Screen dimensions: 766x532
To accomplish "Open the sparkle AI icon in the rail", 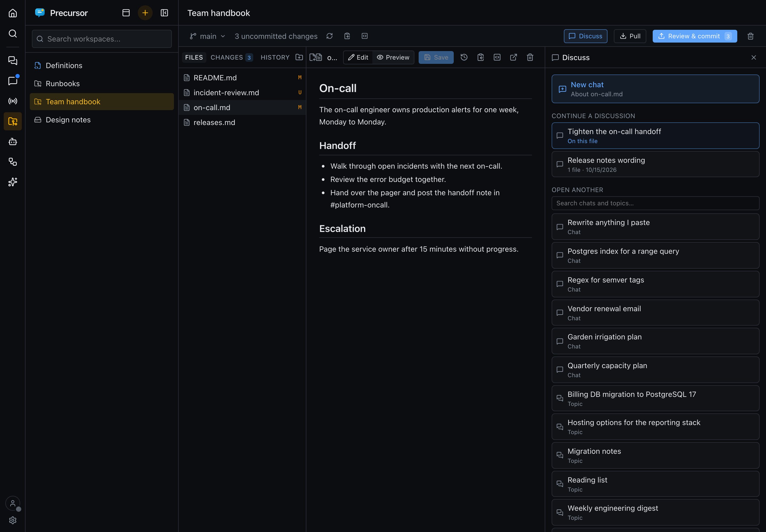I will [x=13, y=182].
